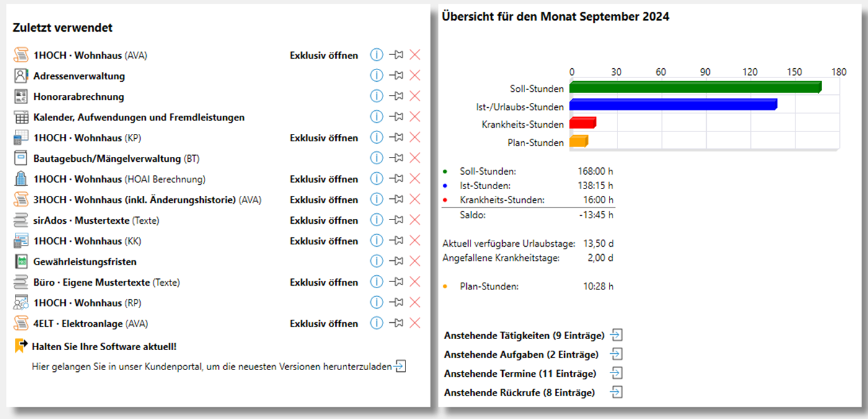Pin the sirAdos Mustertexte entry
868x419 pixels.
pos(396,220)
